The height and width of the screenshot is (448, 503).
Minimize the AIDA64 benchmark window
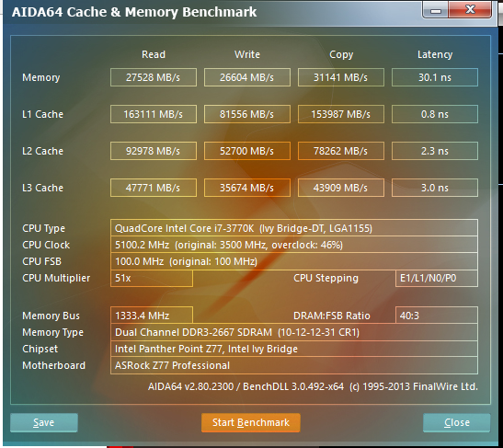435,9
